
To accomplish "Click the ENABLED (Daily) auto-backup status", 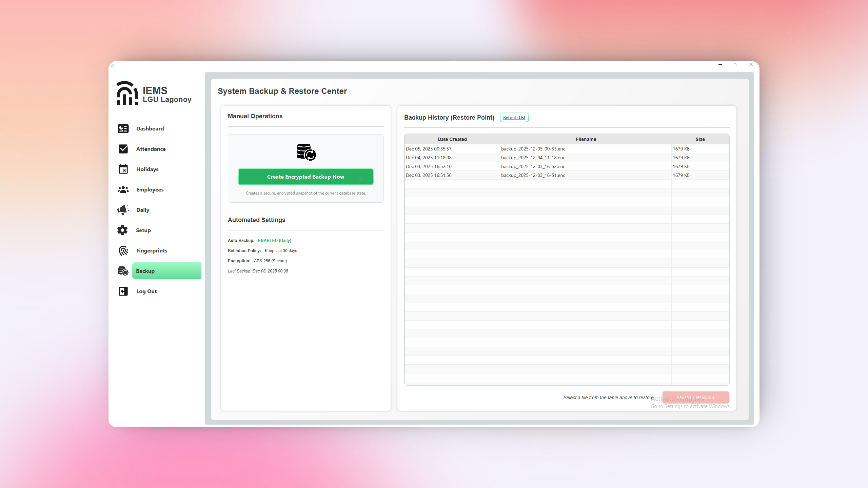I will click(x=275, y=241).
